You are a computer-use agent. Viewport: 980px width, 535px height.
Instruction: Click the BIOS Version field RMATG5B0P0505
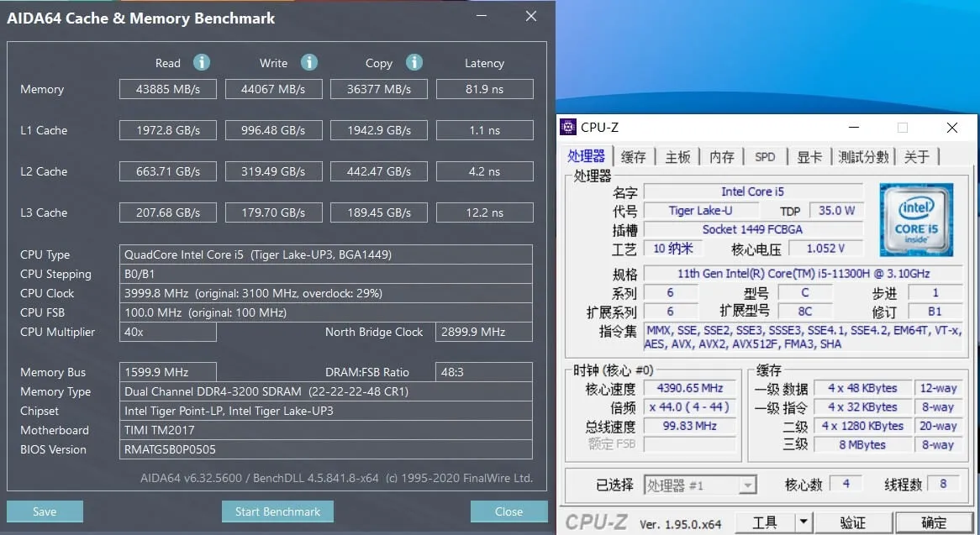click(325, 449)
